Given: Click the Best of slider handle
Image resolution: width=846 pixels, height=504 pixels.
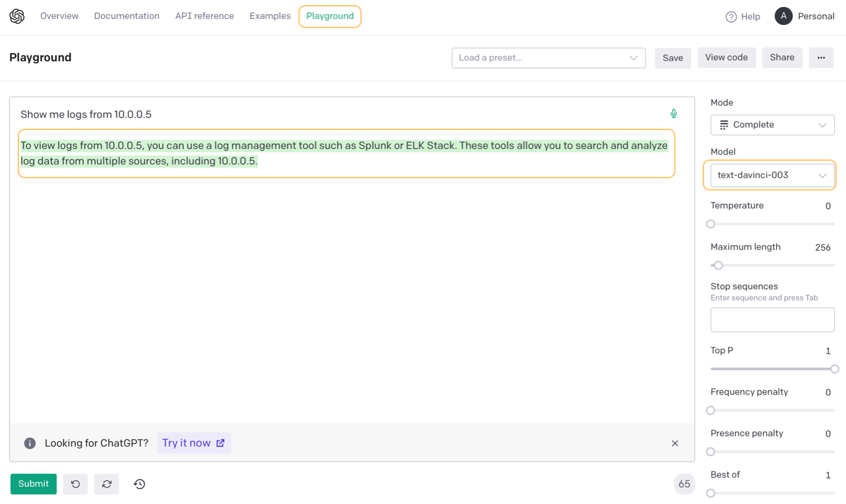Looking at the screenshot, I should coord(711,493).
